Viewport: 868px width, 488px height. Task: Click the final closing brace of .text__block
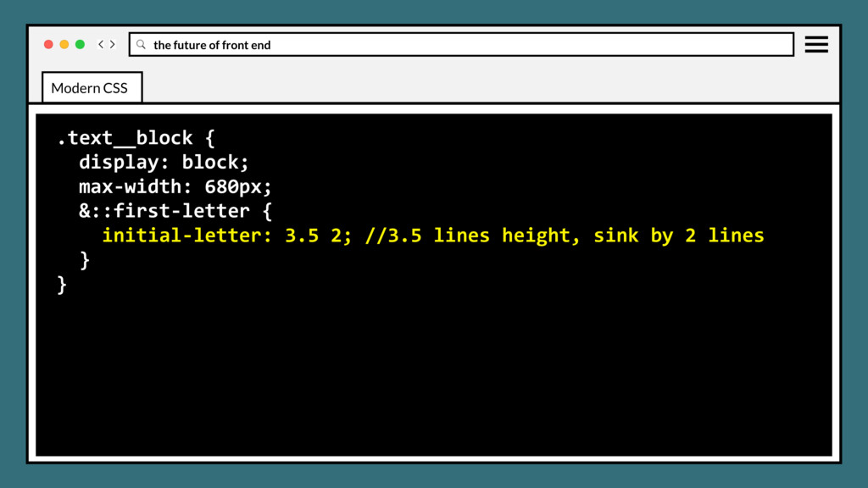click(62, 285)
